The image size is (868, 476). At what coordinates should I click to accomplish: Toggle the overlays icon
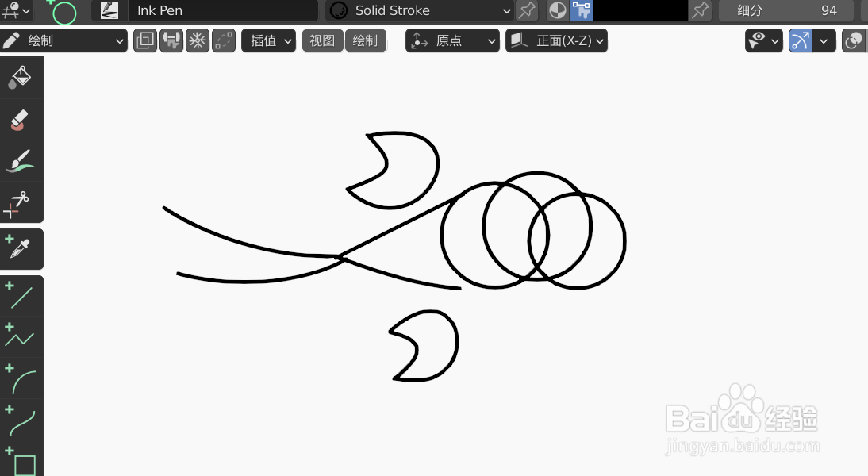click(x=855, y=41)
